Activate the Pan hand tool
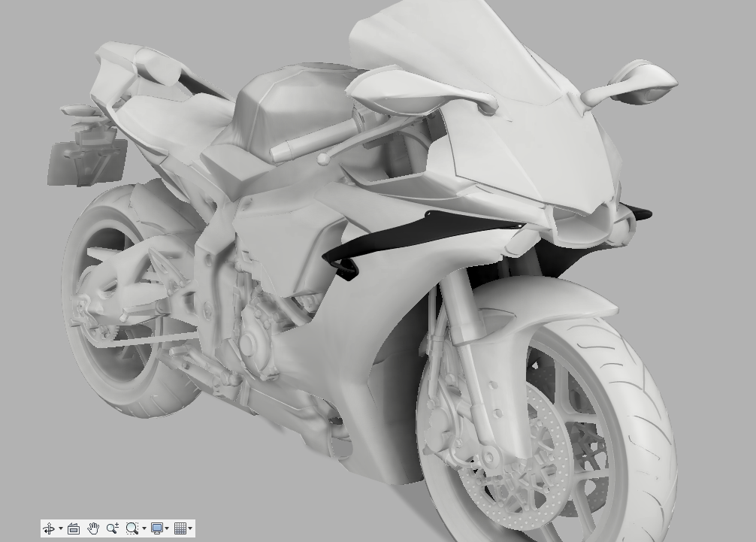The image size is (756, 542). (92, 528)
